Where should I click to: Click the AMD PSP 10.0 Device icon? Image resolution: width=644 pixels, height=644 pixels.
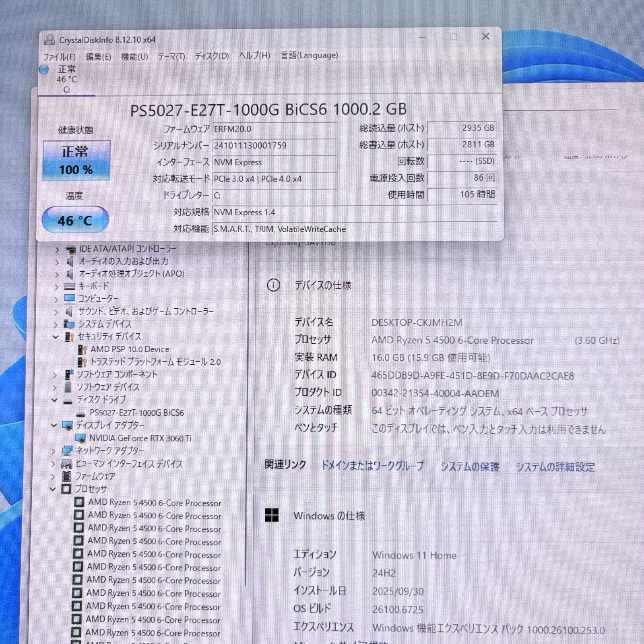tap(83, 349)
